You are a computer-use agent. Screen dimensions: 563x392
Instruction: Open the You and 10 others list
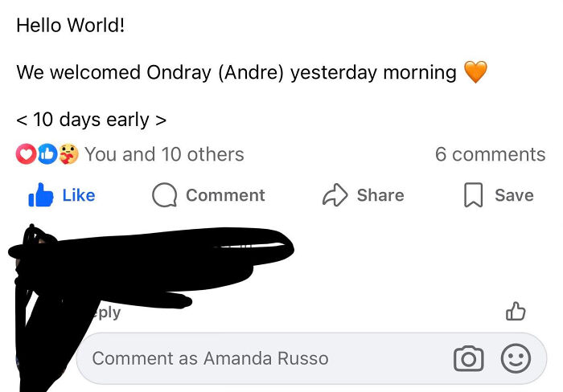[x=164, y=154]
